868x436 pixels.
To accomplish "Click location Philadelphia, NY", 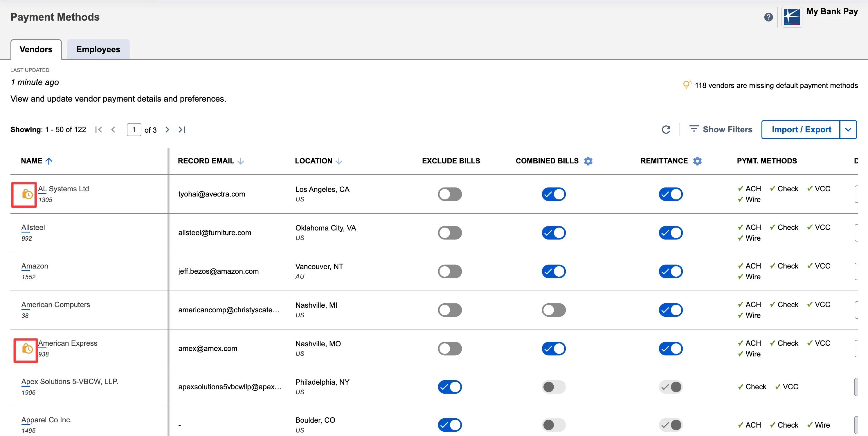I will pos(322,382).
